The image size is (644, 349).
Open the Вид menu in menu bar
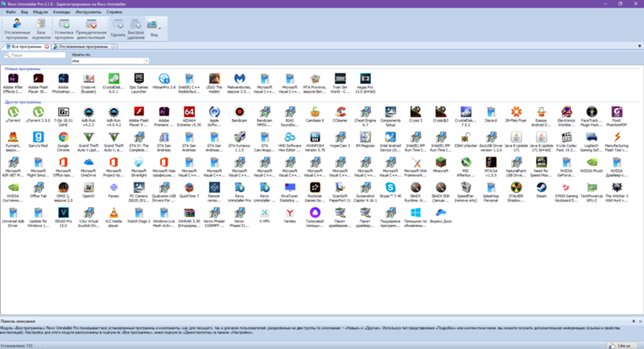(x=24, y=12)
